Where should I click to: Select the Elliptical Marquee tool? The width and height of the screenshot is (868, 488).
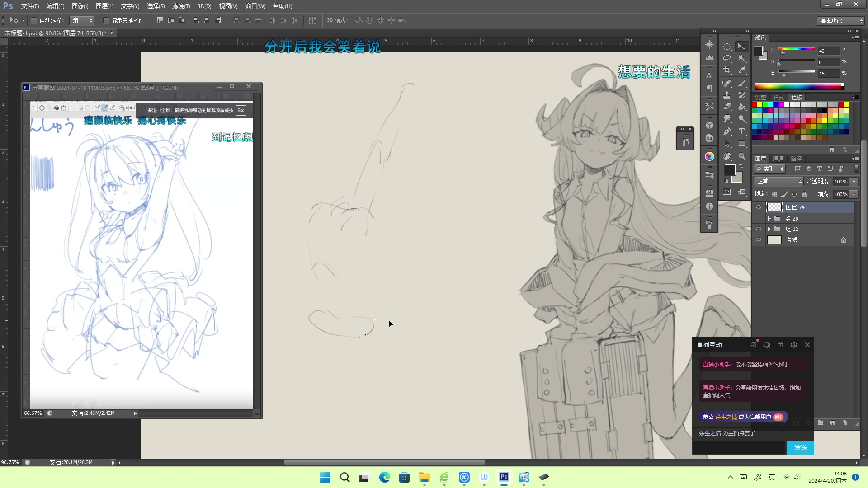click(x=727, y=47)
